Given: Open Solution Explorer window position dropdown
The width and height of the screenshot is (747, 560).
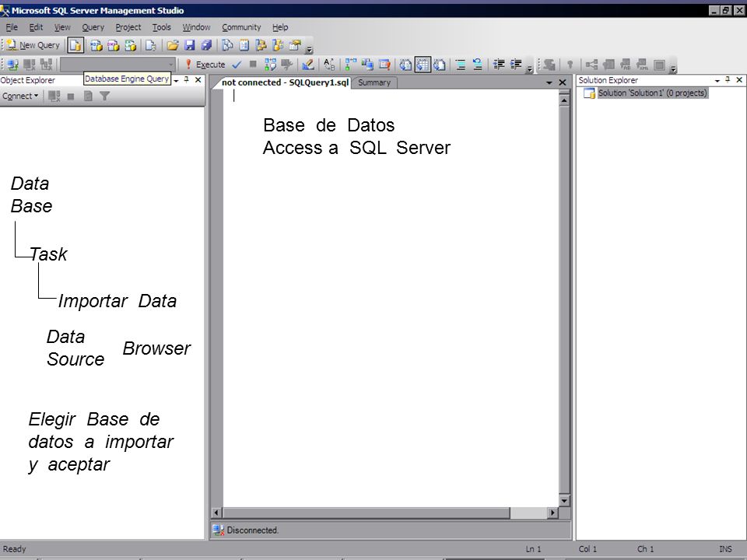Looking at the screenshot, I should (x=717, y=80).
